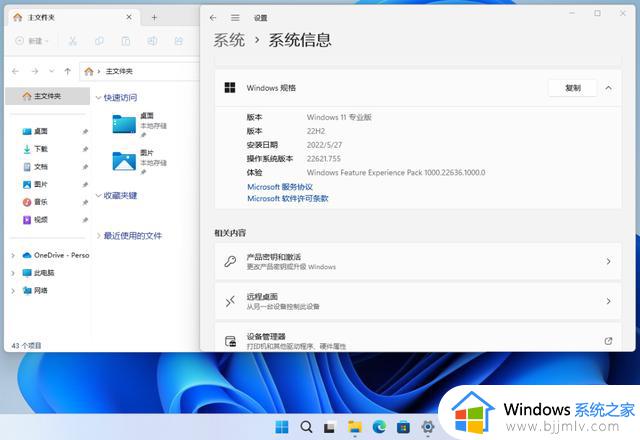The image size is (640, 440).
Task: Click the 22H2 version value
Action: (x=316, y=131)
